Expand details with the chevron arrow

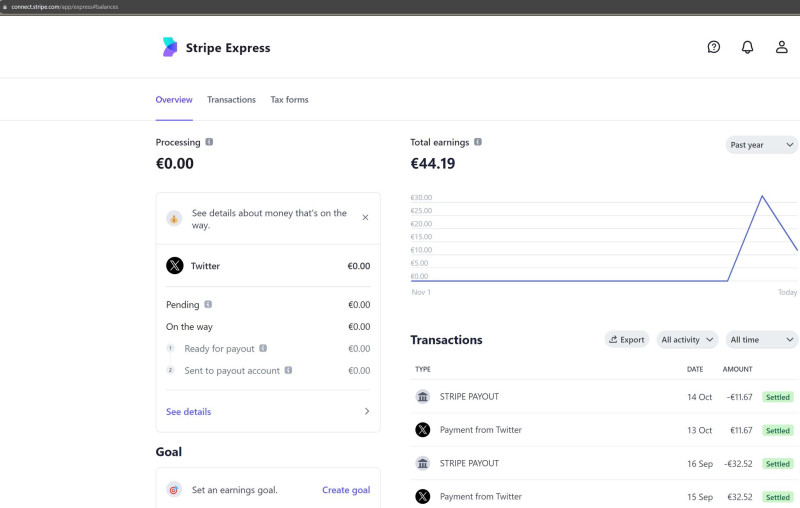[366, 411]
